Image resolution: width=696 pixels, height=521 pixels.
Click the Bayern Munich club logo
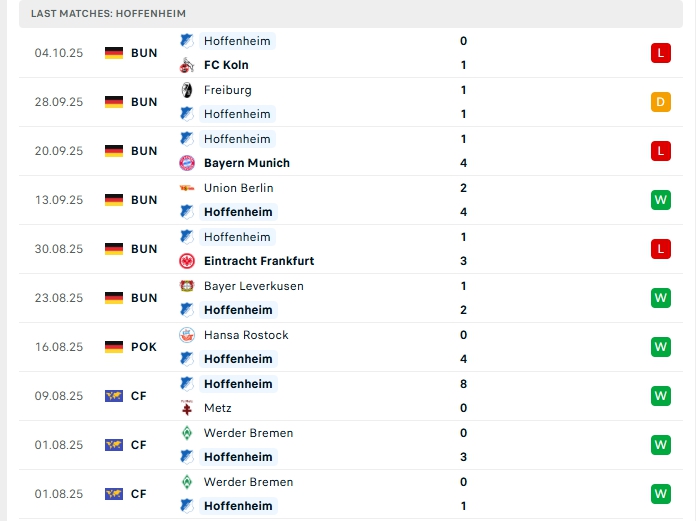[x=186, y=163]
